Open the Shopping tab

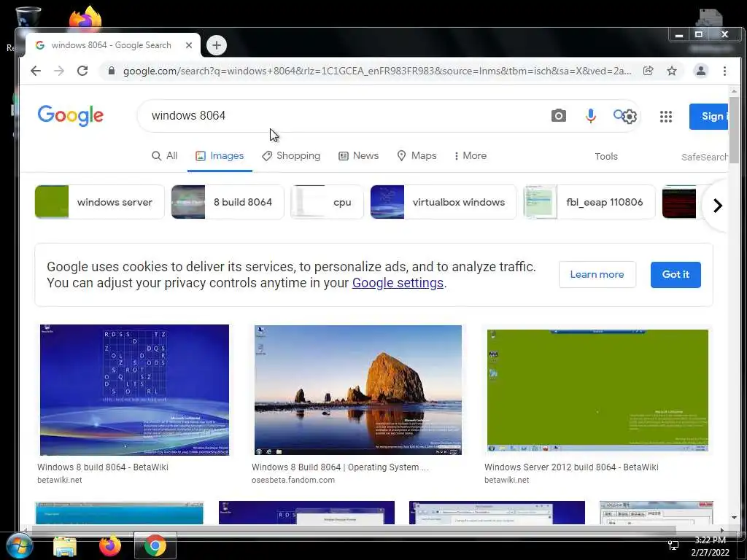click(x=291, y=156)
